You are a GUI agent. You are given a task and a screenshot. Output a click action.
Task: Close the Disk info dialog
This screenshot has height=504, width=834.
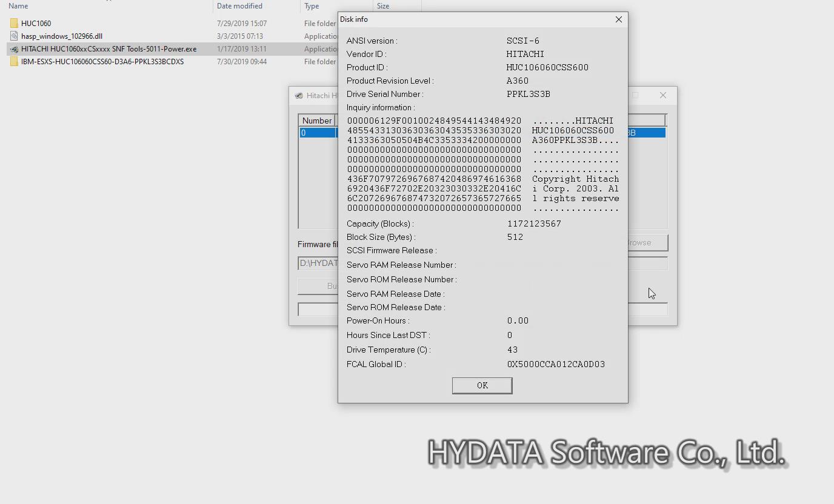(x=618, y=19)
